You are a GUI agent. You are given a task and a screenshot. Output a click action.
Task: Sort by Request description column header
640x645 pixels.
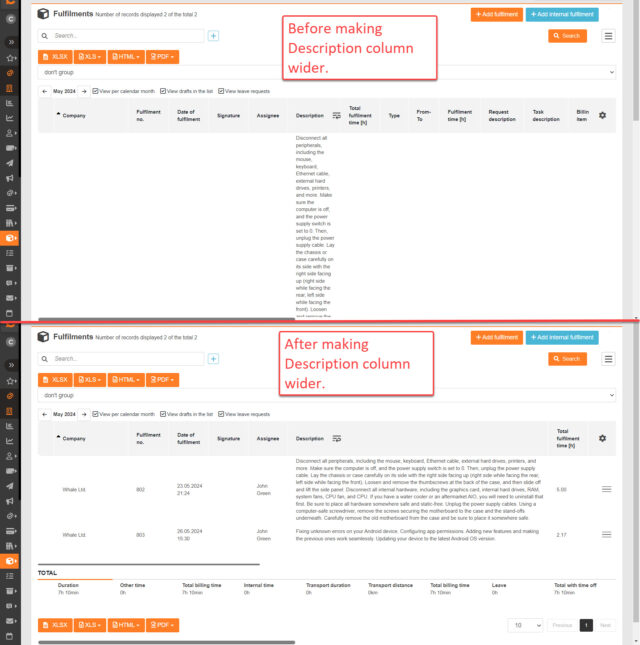(x=502, y=116)
